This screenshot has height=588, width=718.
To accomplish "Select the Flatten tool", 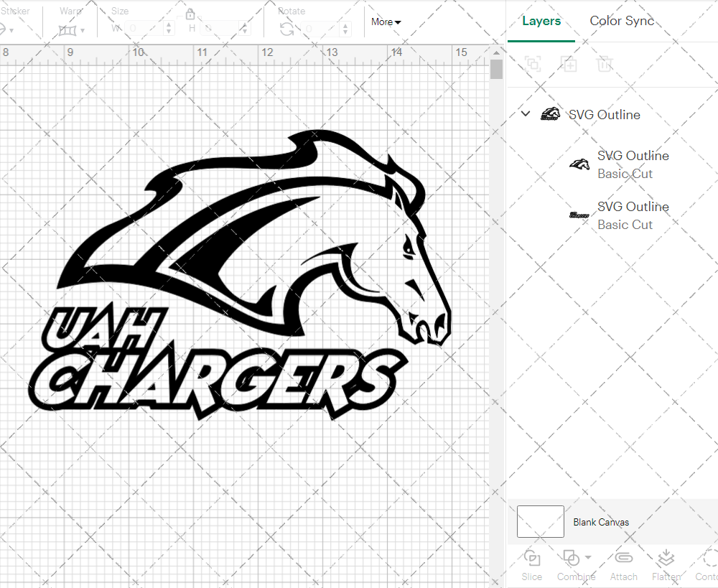I will point(666,565).
